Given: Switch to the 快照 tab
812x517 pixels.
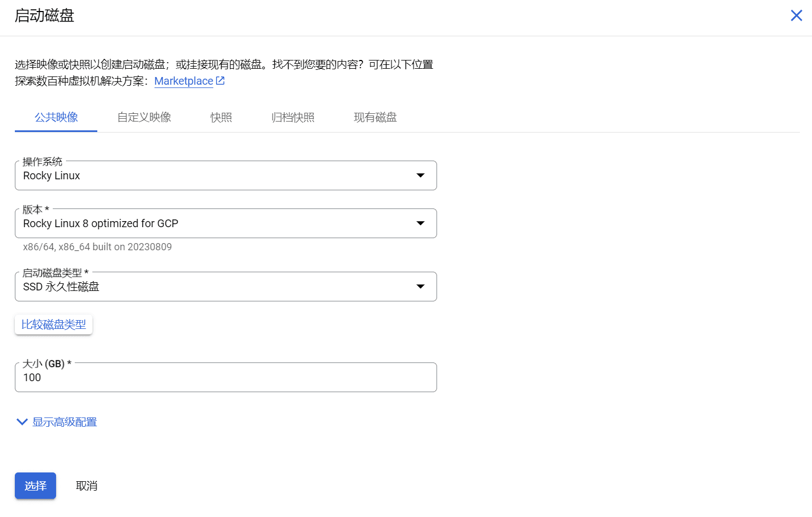Looking at the screenshot, I should [x=220, y=117].
